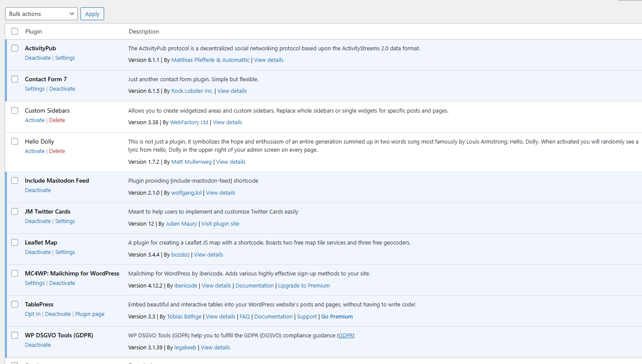View details of Hello Dolly
The height and width of the screenshot is (364, 642).
point(231,162)
